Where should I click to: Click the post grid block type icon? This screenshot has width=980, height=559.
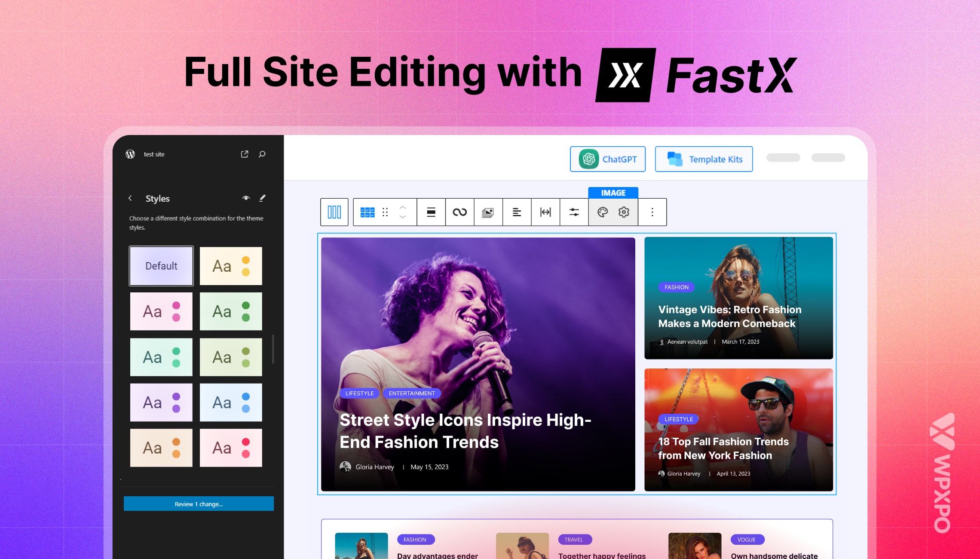point(367,212)
